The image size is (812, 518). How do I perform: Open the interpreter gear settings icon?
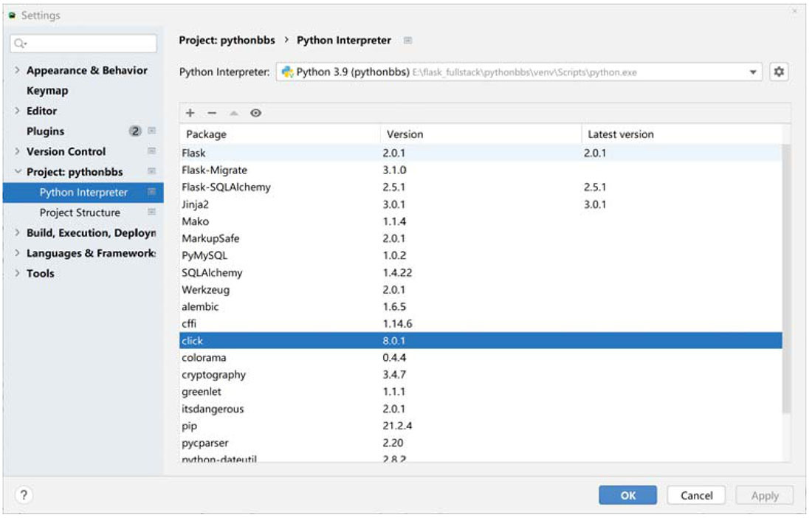(x=779, y=72)
